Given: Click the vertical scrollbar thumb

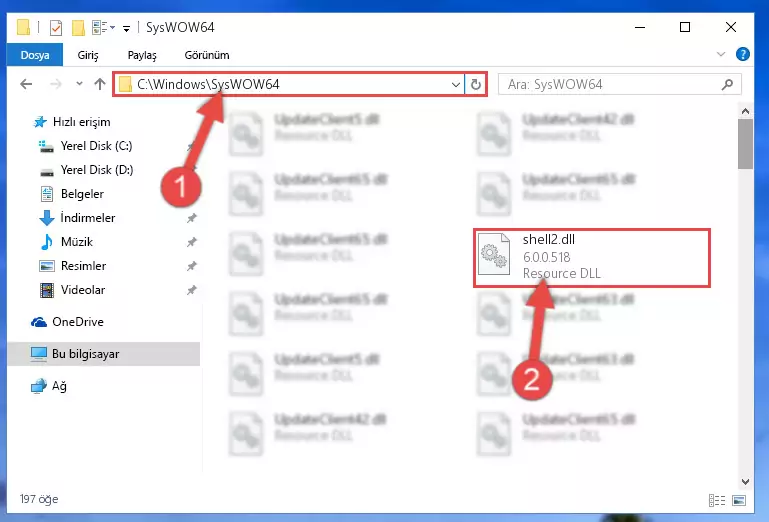Looking at the screenshot, I should (x=745, y=144).
